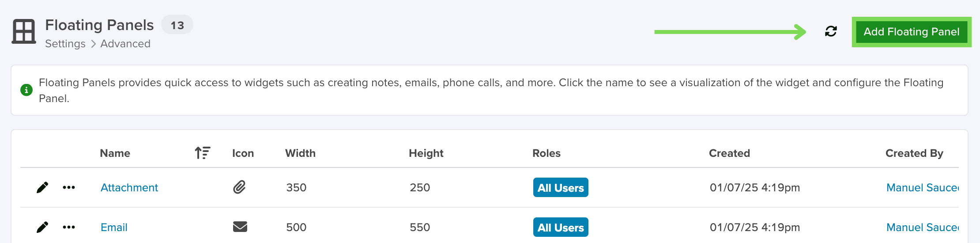Edit the Email row with pencil icon
This screenshot has width=980, height=243.
coord(42,227)
